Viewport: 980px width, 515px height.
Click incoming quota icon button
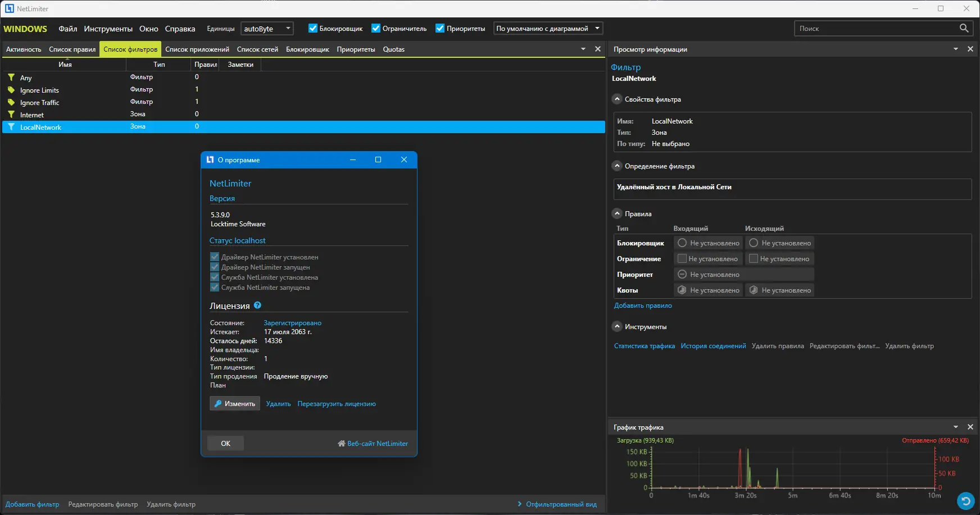point(682,290)
